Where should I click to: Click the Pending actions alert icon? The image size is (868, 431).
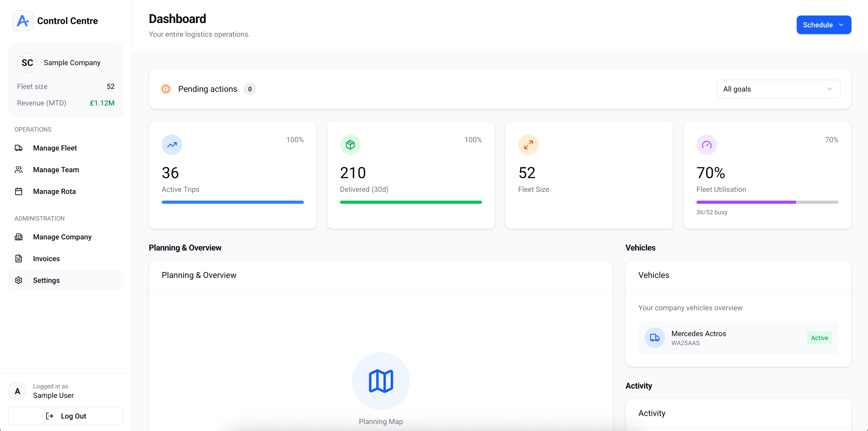(x=166, y=89)
